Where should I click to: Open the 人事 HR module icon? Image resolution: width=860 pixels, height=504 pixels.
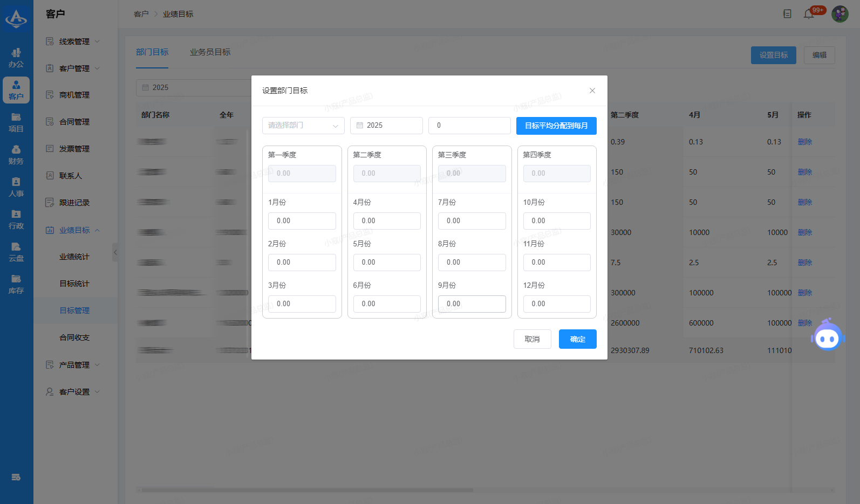16,187
